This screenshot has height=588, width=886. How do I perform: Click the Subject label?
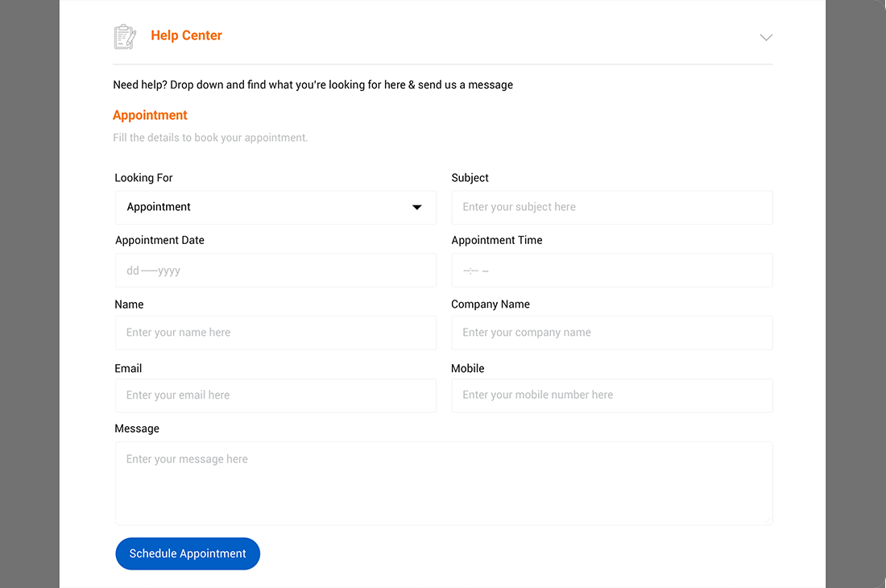470,178
